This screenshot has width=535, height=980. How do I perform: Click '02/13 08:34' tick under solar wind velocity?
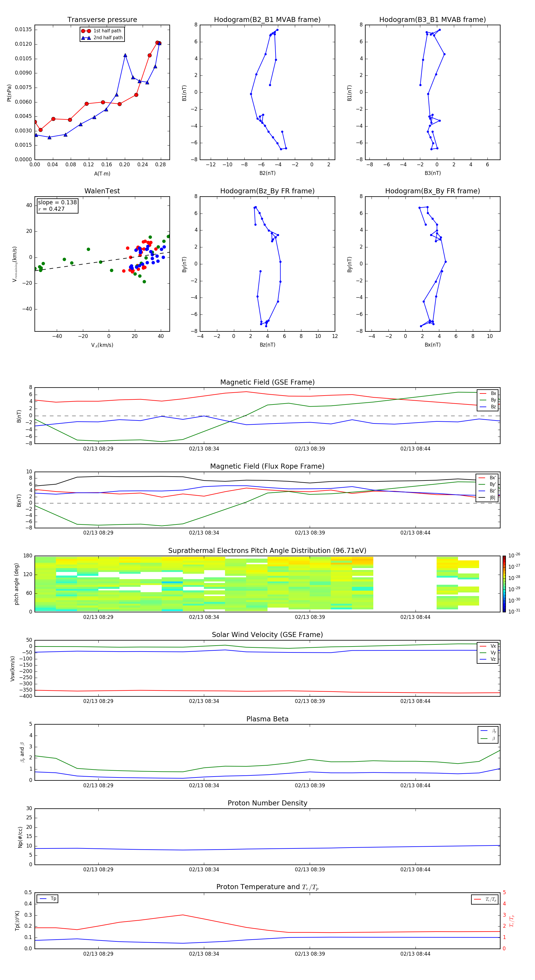coord(204,701)
